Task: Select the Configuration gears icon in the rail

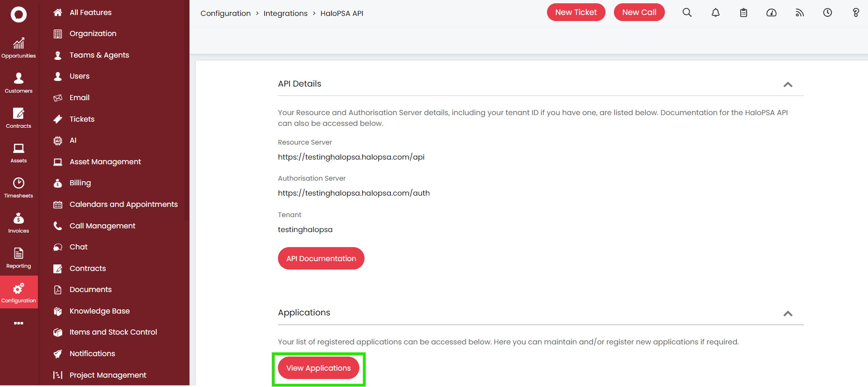Action: point(19,292)
